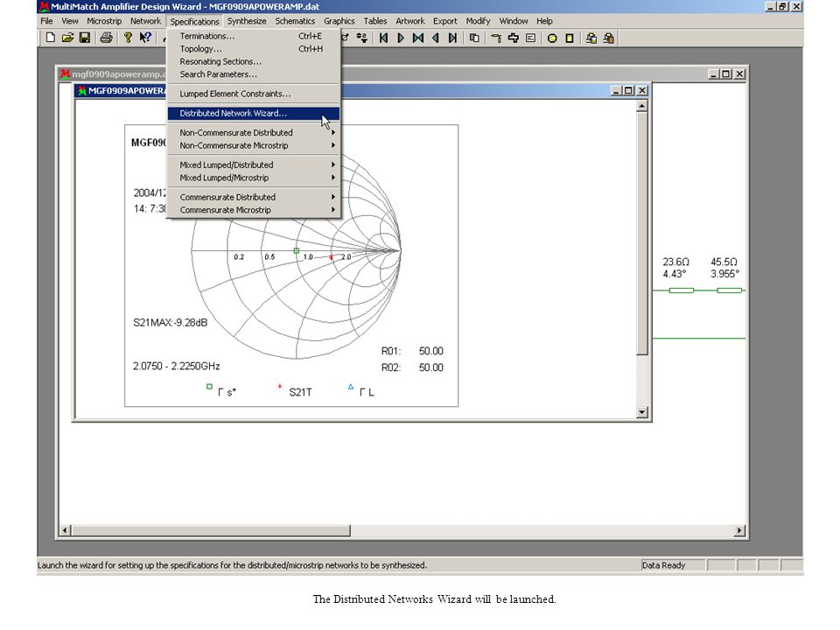The width and height of the screenshot is (840, 630).
Task: Click the stacked arrows icon beside the menu
Action: point(362,38)
